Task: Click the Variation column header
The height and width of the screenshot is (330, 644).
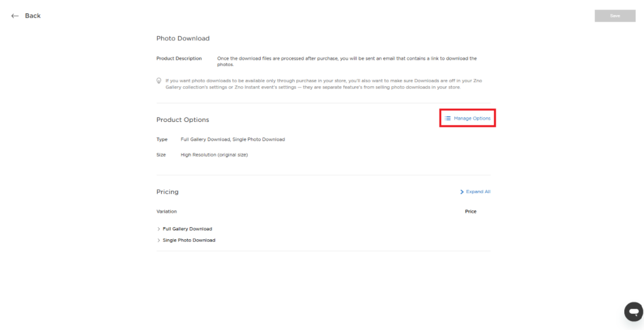Action: (166, 212)
